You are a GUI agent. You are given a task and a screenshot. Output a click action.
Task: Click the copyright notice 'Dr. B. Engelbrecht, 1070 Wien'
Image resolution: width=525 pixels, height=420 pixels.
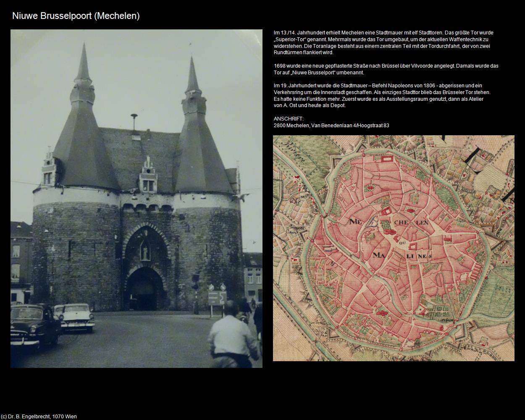click(39, 417)
